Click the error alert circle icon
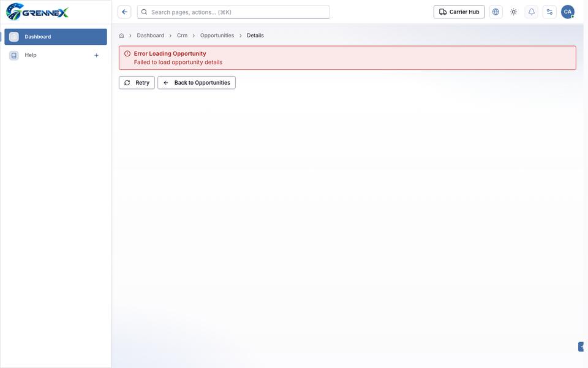 (x=127, y=54)
